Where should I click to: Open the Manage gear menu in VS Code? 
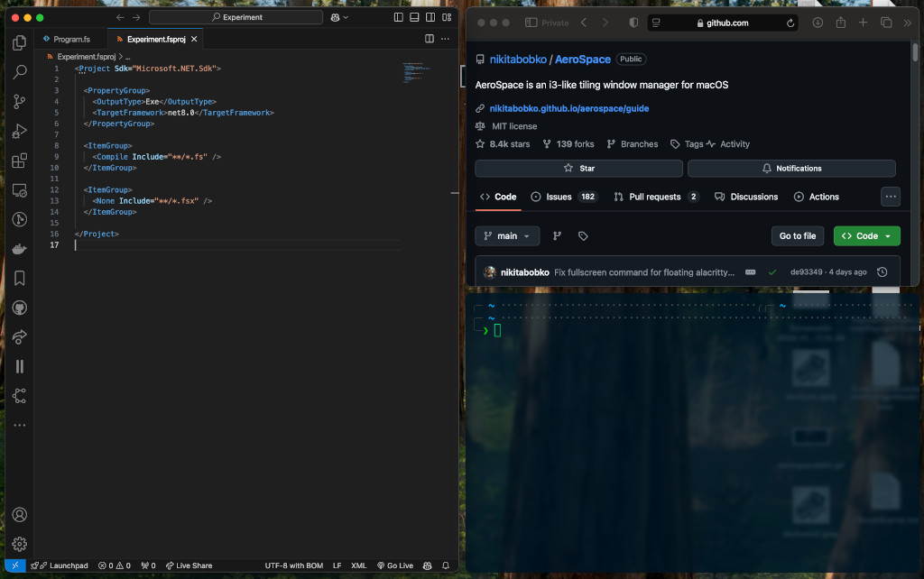[20, 544]
